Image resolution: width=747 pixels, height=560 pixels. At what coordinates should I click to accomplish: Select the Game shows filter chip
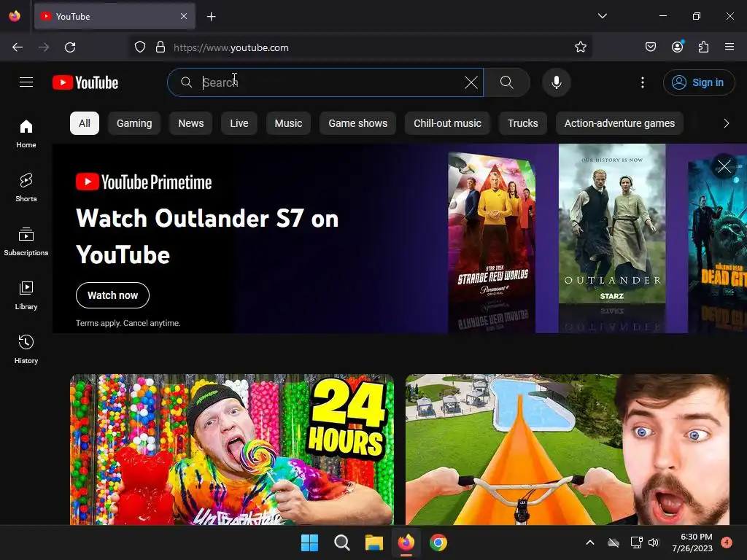point(357,123)
